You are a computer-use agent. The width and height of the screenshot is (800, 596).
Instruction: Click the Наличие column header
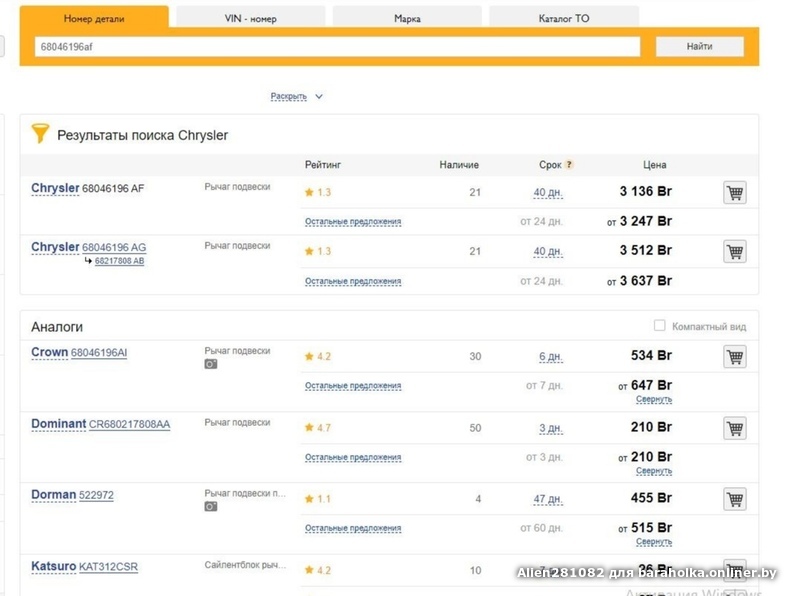click(459, 165)
